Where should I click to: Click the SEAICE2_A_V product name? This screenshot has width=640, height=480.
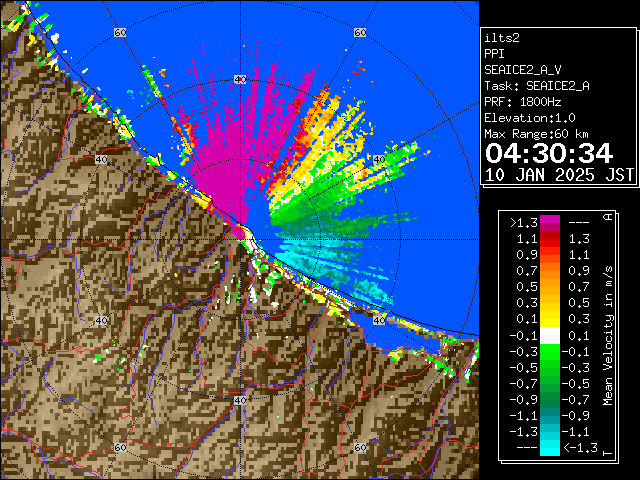coord(523,70)
